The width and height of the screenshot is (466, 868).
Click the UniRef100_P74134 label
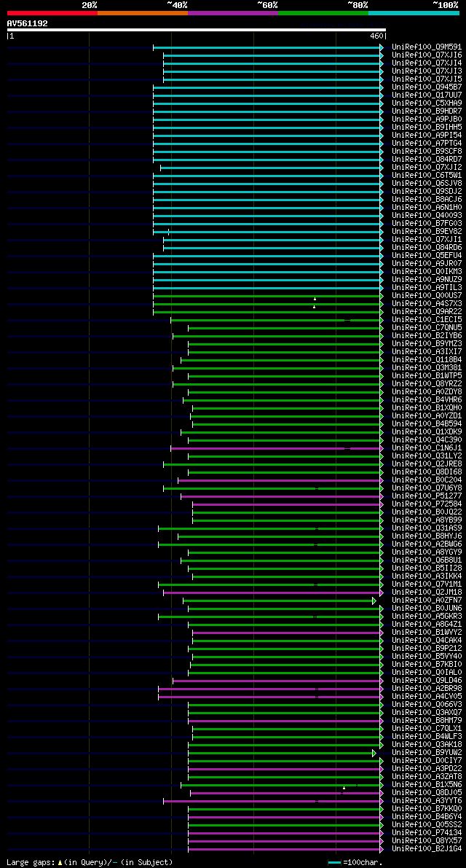[427, 832]
